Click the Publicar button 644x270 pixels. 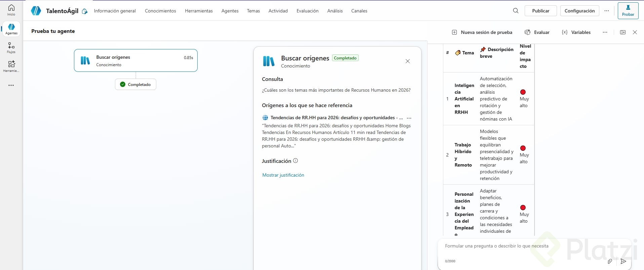click(x=541, y=11)
